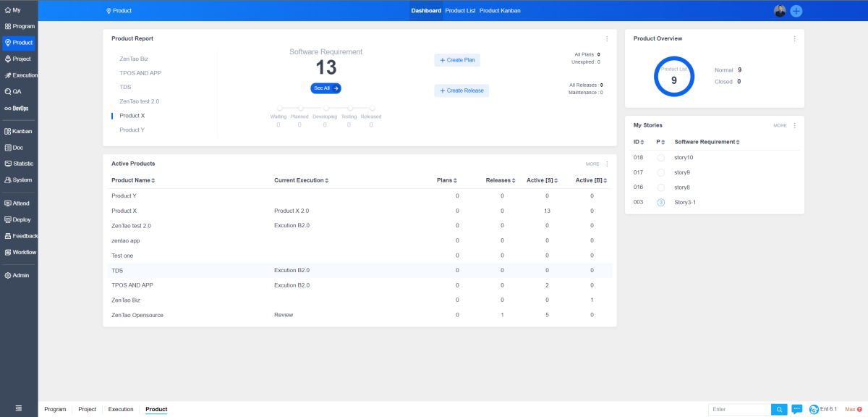
Task: Open the Statistic sidebar module
Action: tap(19, 164)
